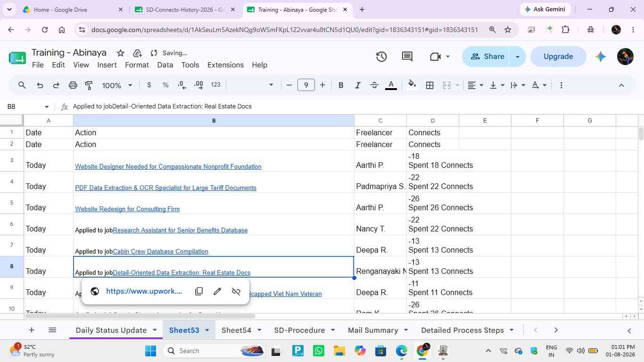Remove link icon in link popup
The image size is (644, 362).
(236, 291)
